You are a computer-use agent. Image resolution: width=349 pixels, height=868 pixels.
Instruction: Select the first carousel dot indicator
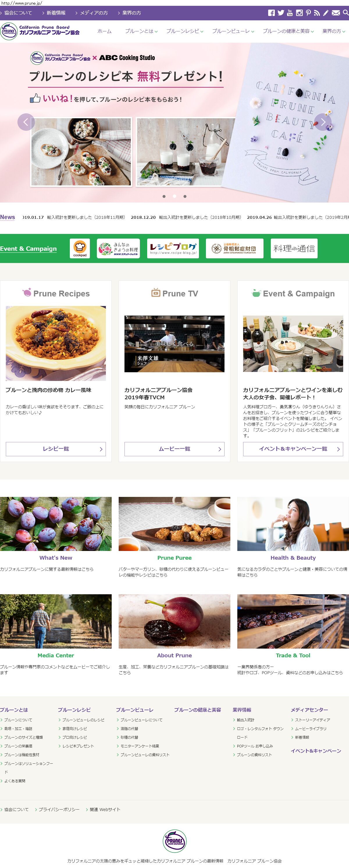tap(164, 196)
